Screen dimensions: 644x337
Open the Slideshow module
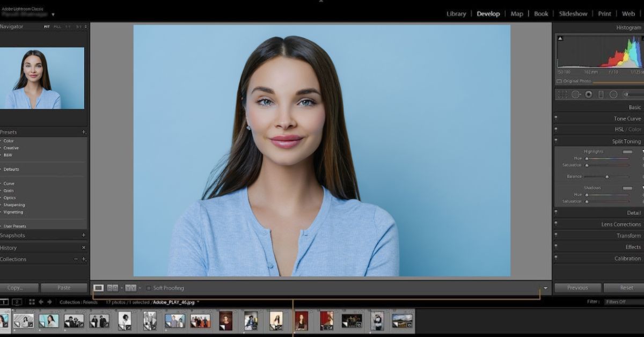click(x=573, y=14)
